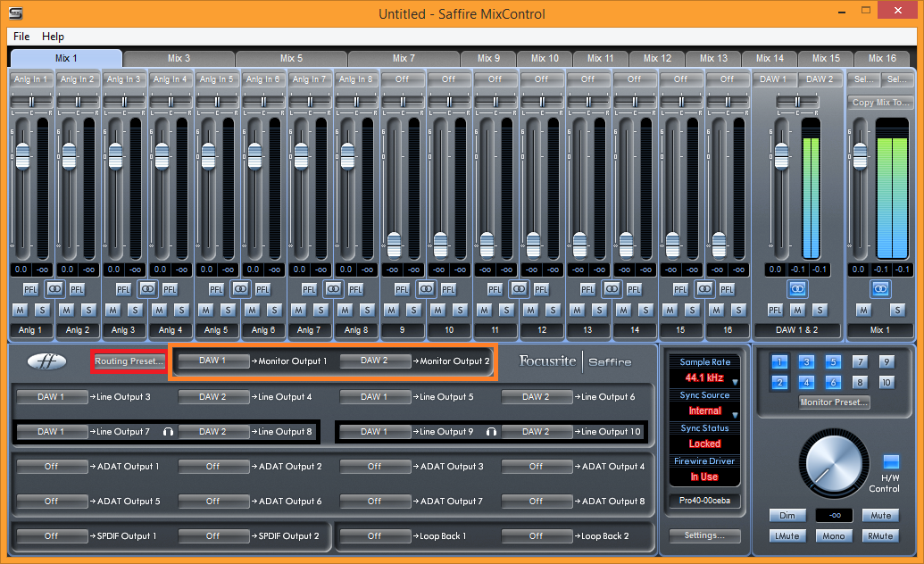Image resolution: width=924 pixels, height=564 pixels.
Task: Mute the DAW 1 & 2 channel
Action: 797,310
